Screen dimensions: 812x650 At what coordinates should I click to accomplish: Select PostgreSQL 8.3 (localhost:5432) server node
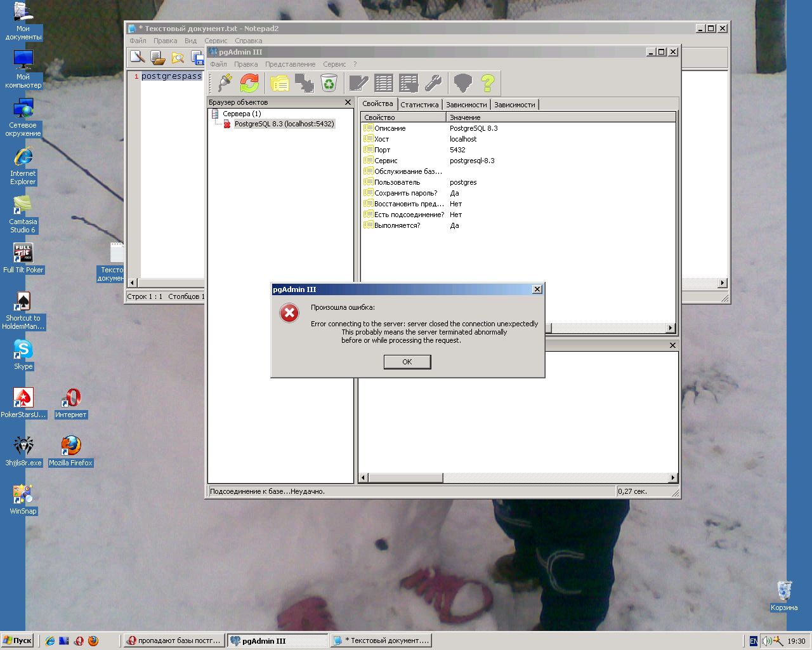tap(284, 124)
